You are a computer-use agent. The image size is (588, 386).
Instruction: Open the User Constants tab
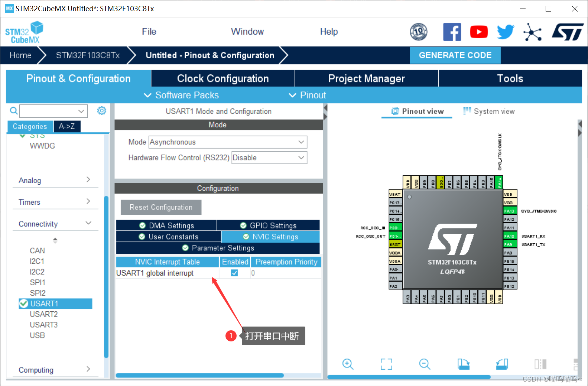click(x=169, y=237)
